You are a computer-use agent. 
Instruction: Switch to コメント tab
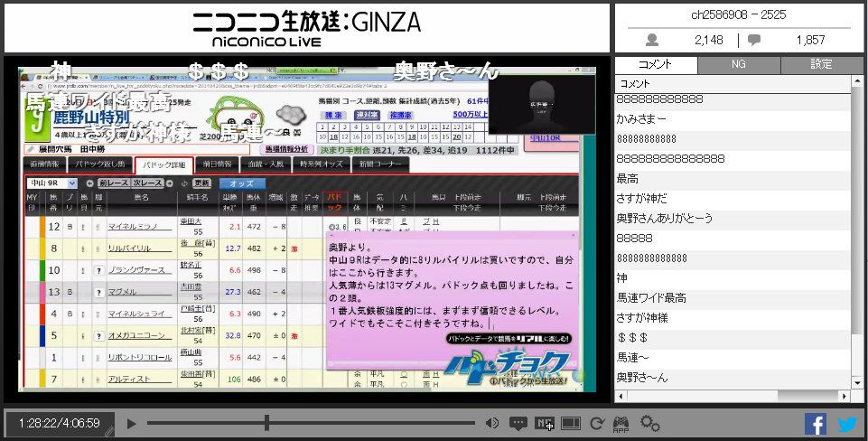pos(656,64)
